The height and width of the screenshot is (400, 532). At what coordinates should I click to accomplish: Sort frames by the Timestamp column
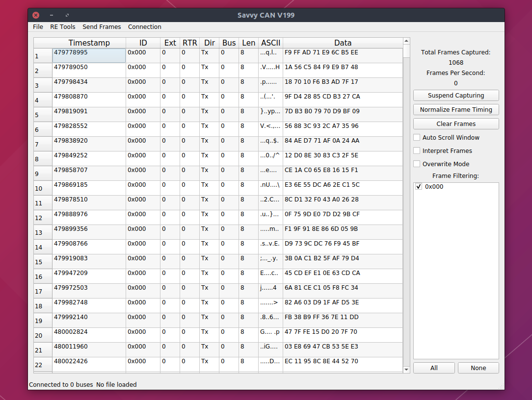coord(88,43)
